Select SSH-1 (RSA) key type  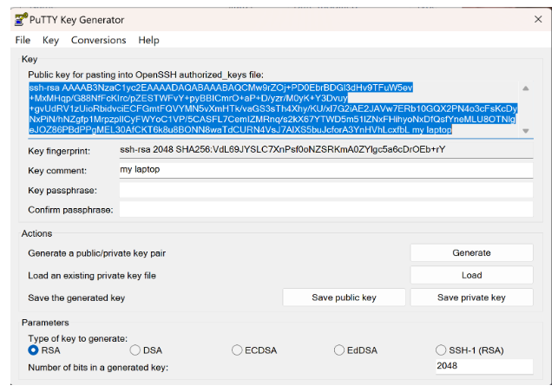pos(441,350)
